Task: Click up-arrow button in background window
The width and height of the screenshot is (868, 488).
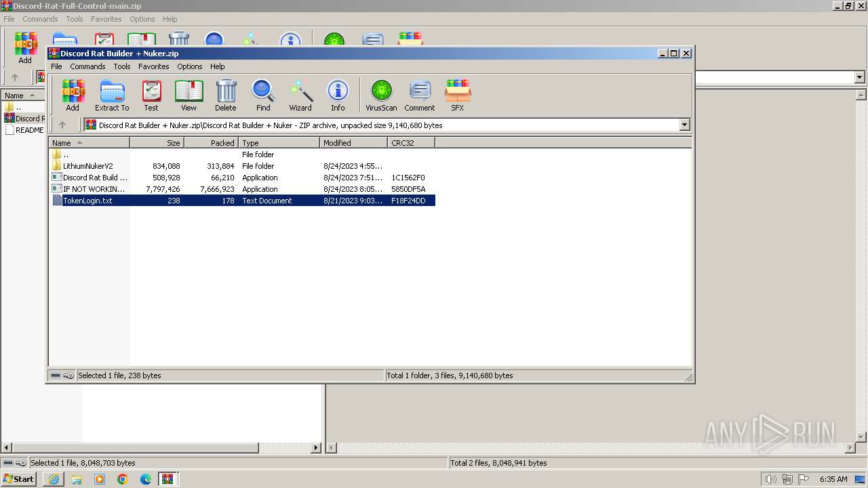Action: pyautogui.click(x=15, y=77)
